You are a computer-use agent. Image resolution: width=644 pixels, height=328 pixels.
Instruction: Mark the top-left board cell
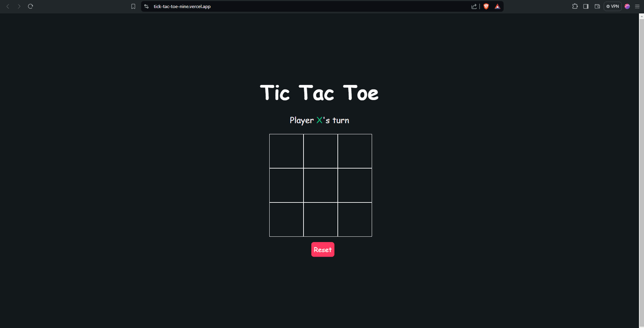(286, 151)
